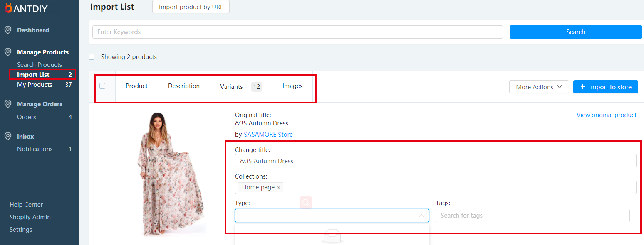Click the Search for tags field
This screenshot has width=644, height=245.
[533, 216]
